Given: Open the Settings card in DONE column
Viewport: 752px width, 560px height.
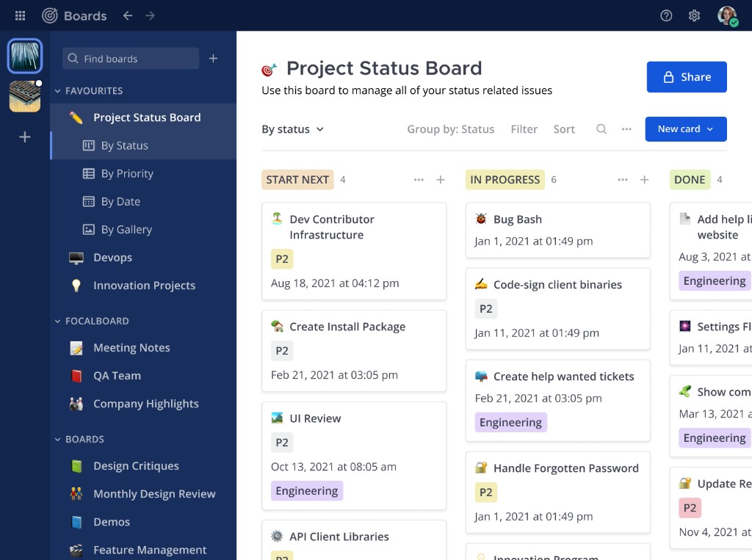Looking at the screenshot, I should 711,338.
